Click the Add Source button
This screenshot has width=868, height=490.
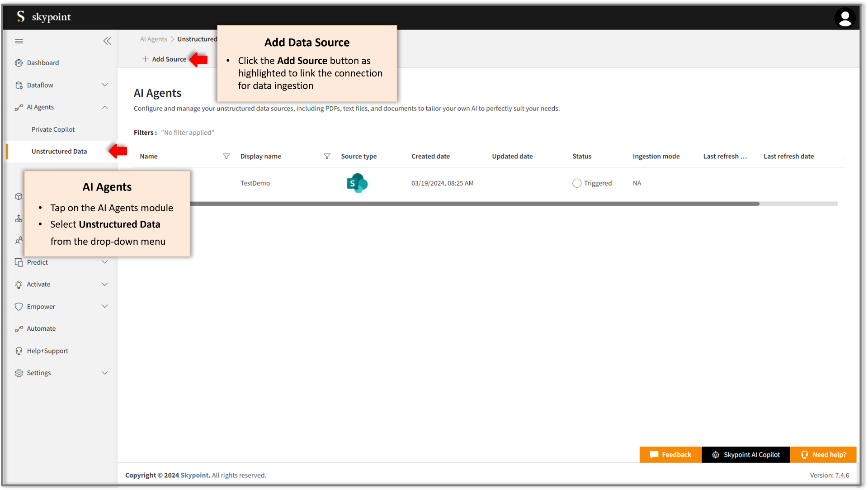pos(164,59)
